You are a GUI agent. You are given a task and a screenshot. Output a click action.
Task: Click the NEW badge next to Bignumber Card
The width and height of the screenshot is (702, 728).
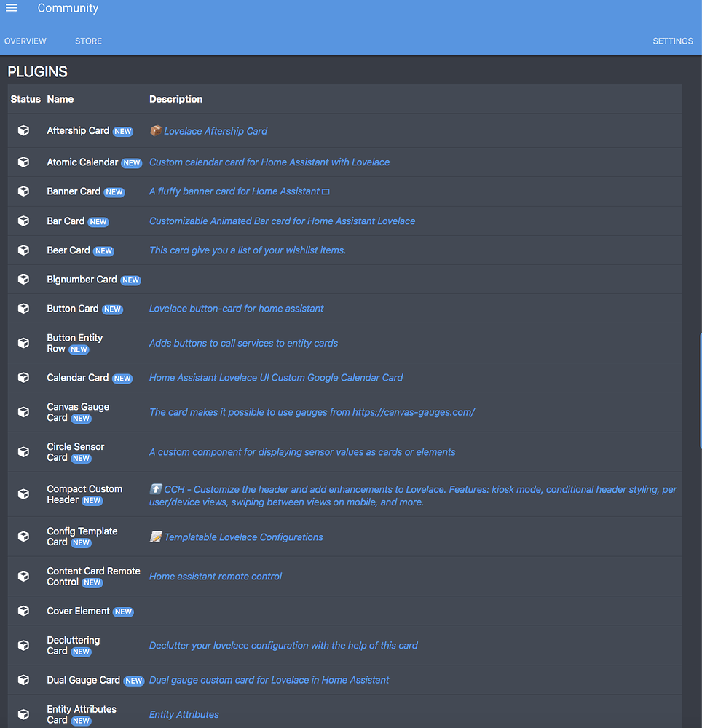[131, 280]
